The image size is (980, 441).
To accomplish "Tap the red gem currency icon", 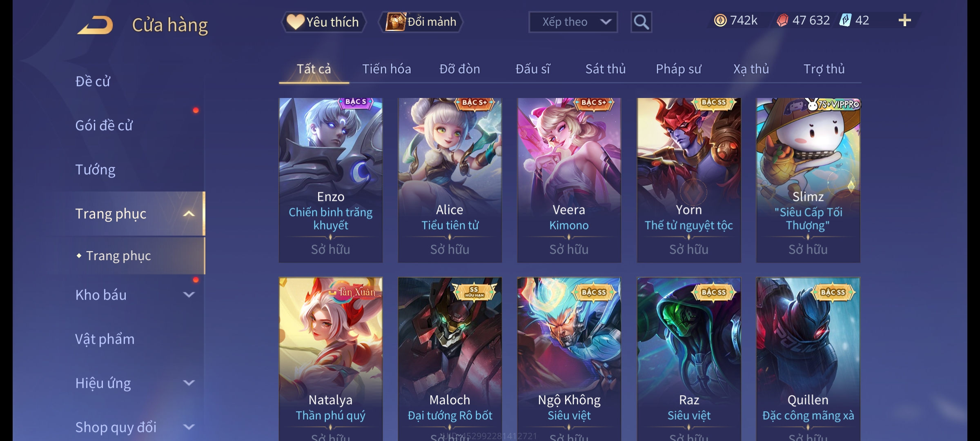I will (782, 20).
